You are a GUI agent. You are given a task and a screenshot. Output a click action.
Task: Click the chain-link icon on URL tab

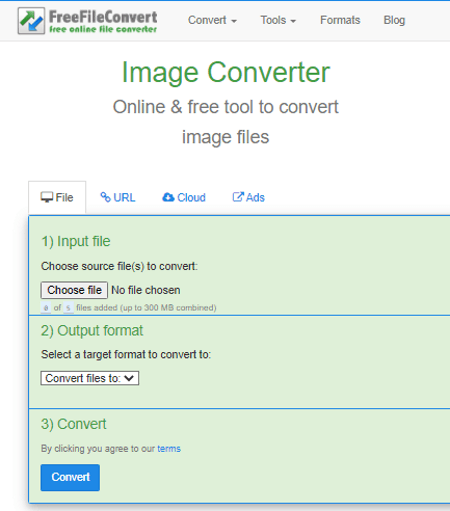coord(105,197)
